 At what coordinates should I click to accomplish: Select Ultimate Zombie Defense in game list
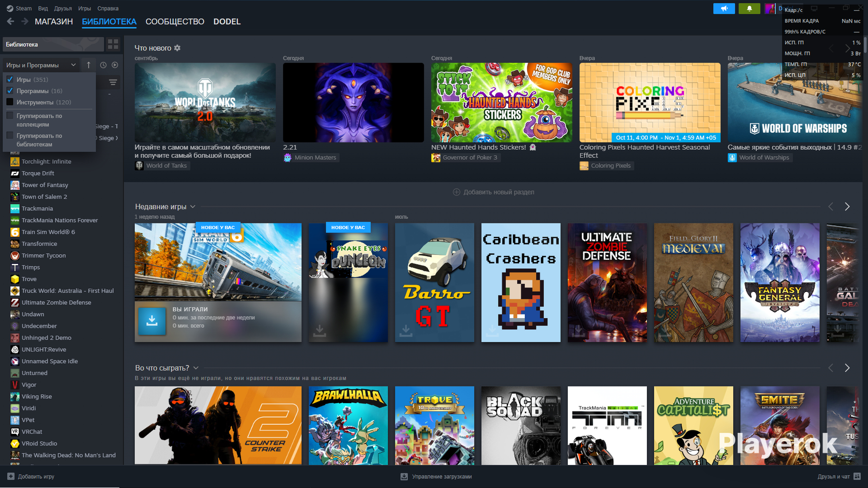coord(56,303)
